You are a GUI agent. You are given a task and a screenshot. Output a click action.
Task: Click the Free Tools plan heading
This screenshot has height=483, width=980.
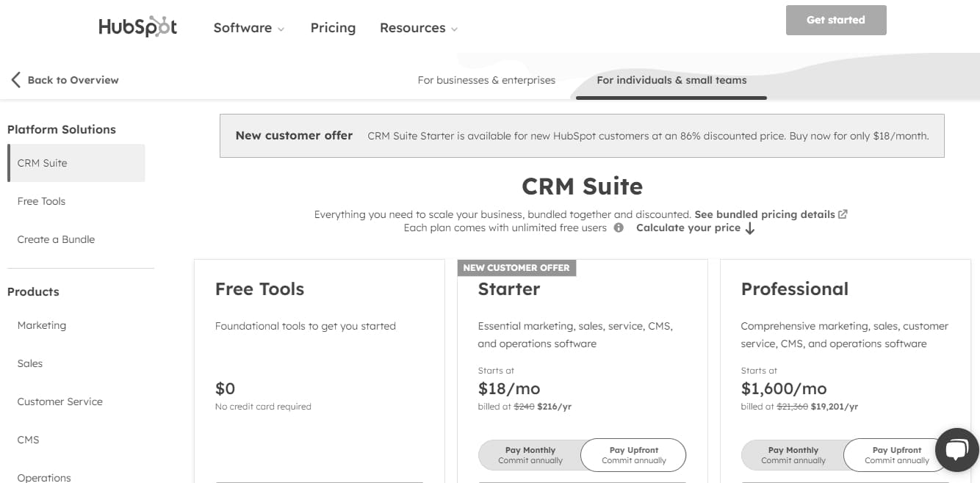259,289
